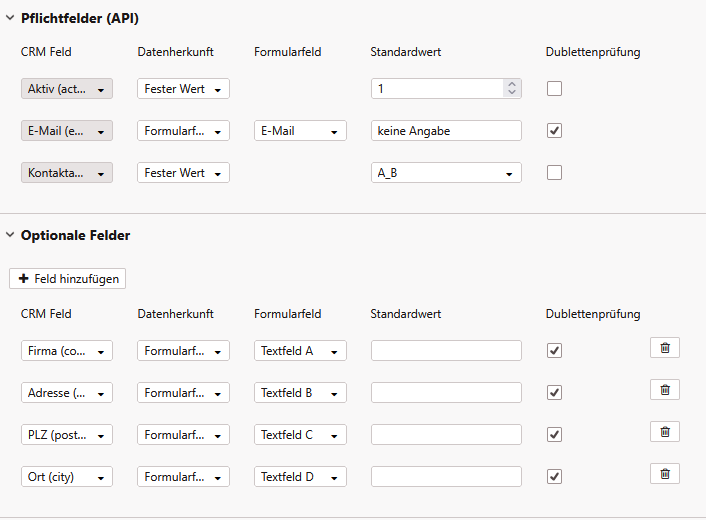Collapse the Pflichtfelder (API) section
This screenshot has height=520, width=706.
10,18
